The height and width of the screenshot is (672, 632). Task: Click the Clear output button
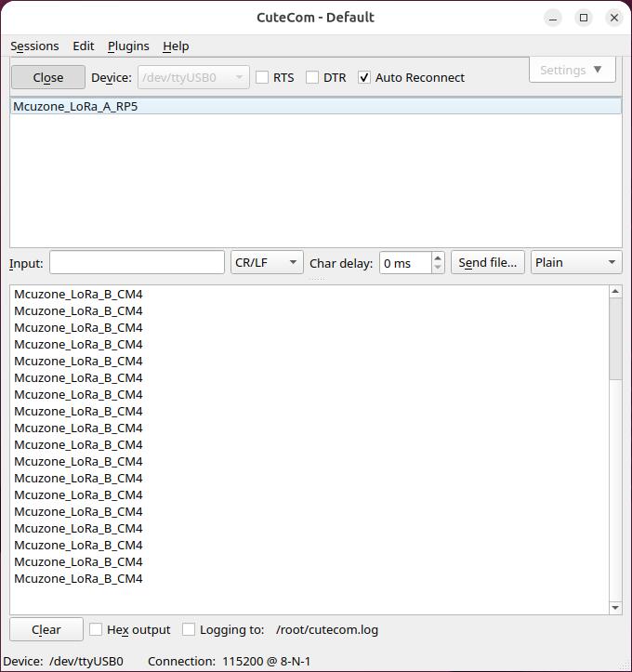pyautogui.click(x=46, y=629)
